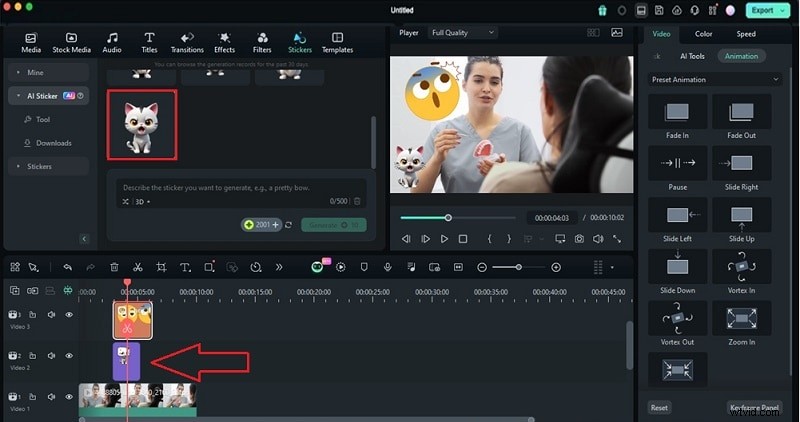
Task: Mute the Video 1 track
Action: (x=51, y=396)
